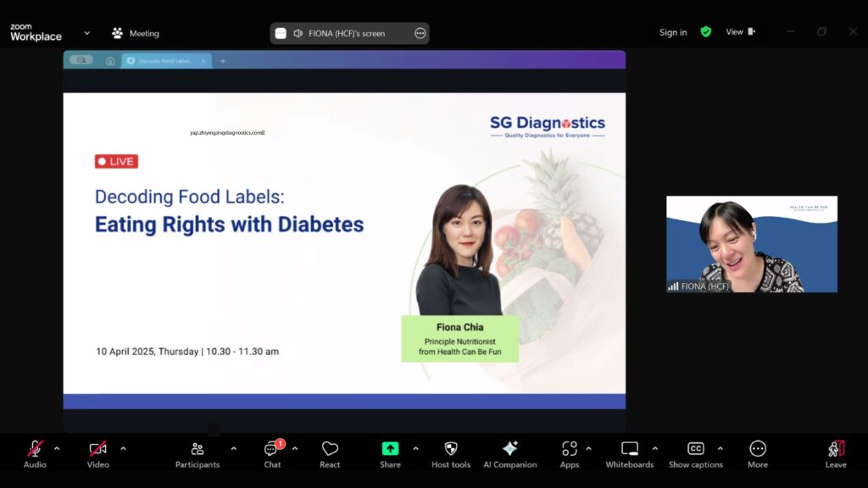Click the white stop icon in share bar

[x=281, y=33]
